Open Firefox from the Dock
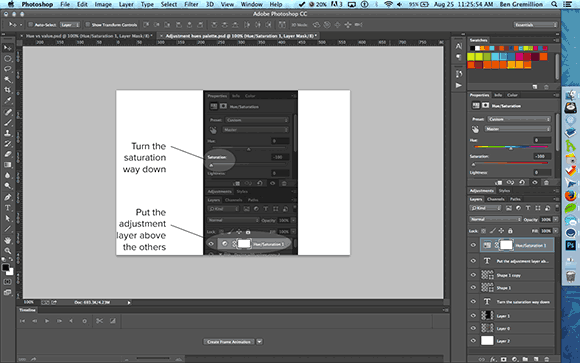Image resolution: width=580 pixels, height=363 pixels. click(570, 195)
